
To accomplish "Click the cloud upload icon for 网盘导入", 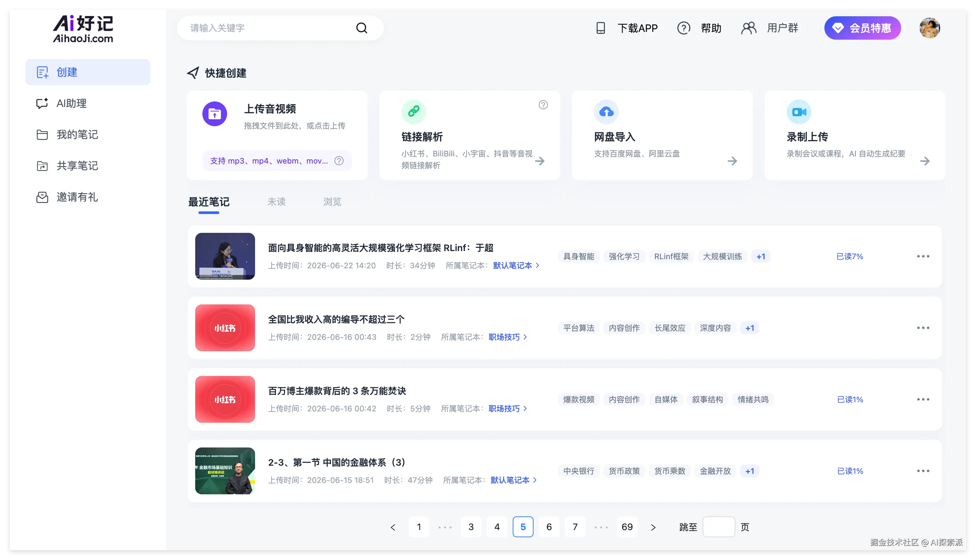I will pos(606,112).
